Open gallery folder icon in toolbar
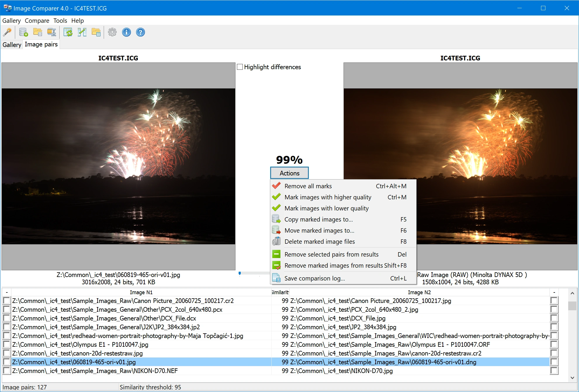 pos(37,32)
